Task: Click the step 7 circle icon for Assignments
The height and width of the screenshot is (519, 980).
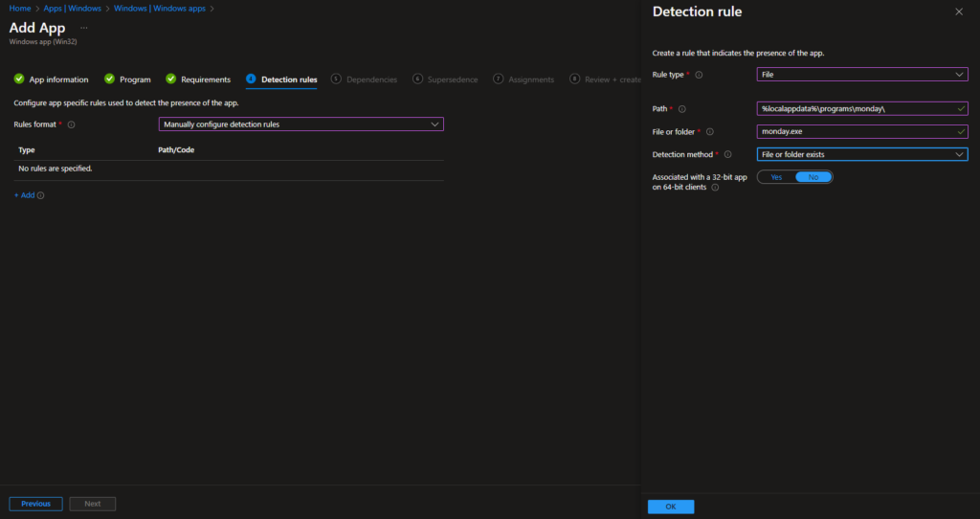Action: 498,79
